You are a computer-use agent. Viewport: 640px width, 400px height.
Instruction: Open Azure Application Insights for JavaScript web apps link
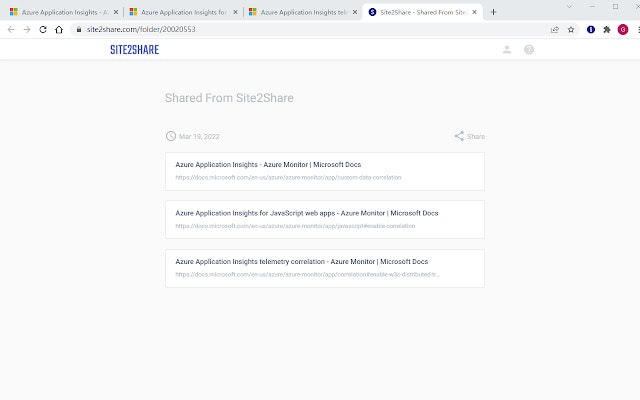307,213
